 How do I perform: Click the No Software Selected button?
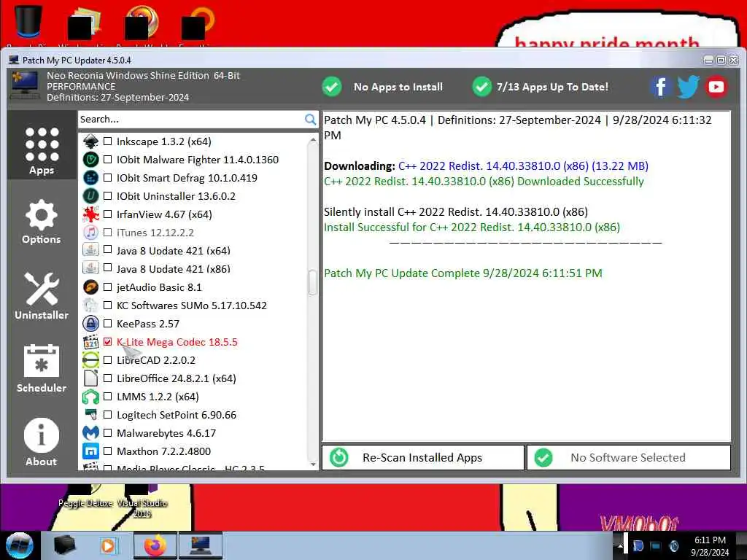pos(628,458)
